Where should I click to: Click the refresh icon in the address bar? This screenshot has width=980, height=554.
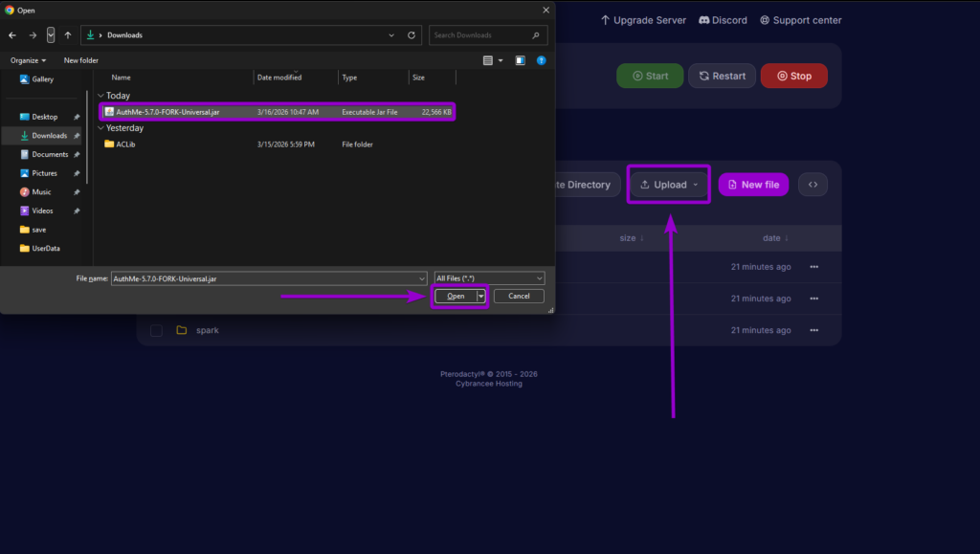coord(411,34)
